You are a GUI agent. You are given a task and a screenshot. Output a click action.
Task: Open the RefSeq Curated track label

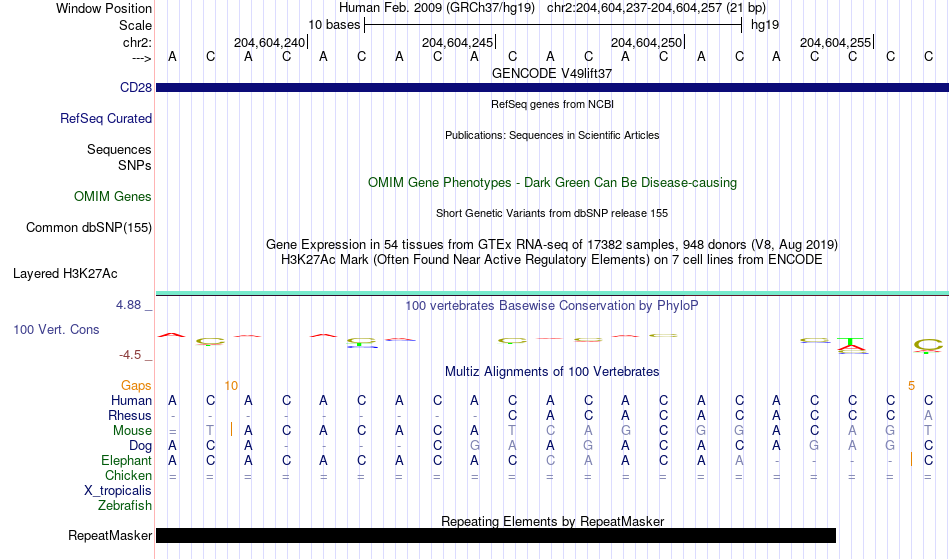106,119
